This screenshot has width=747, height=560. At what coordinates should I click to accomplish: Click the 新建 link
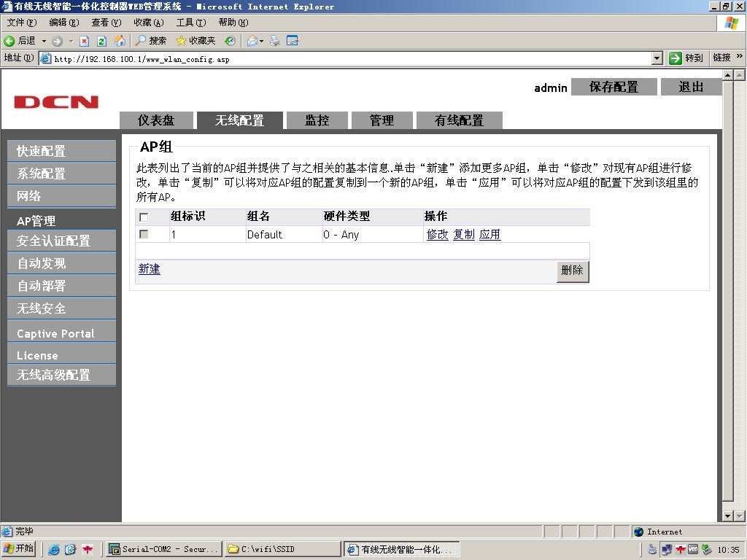coord(149,269)
